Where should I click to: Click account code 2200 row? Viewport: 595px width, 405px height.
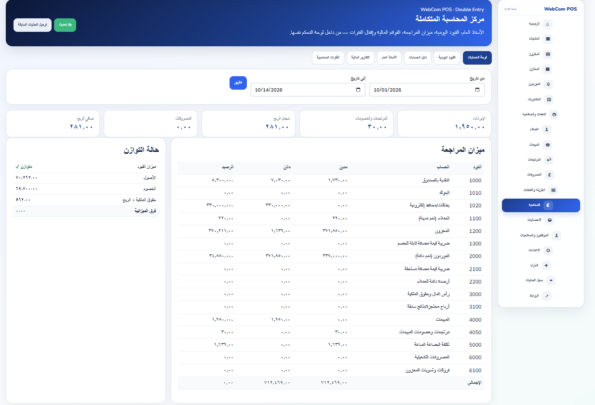point(331,282)
